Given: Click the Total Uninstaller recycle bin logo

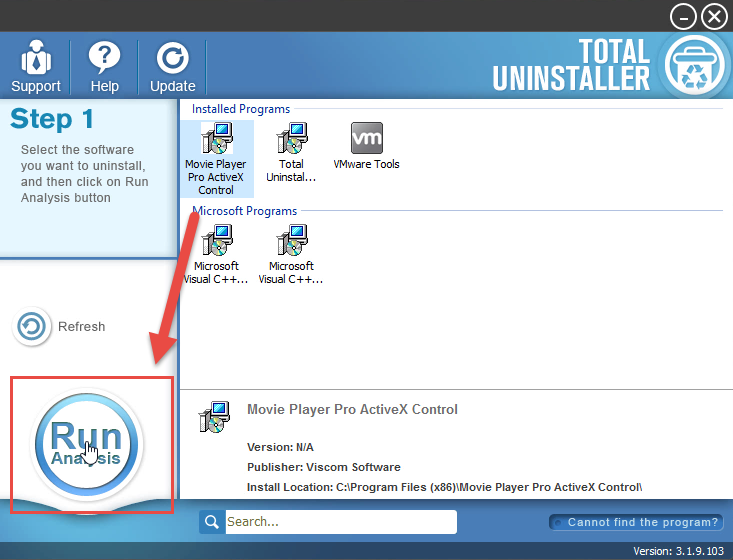Looking at the screenshot, I should pyautogui.click(x=694, y=65).
